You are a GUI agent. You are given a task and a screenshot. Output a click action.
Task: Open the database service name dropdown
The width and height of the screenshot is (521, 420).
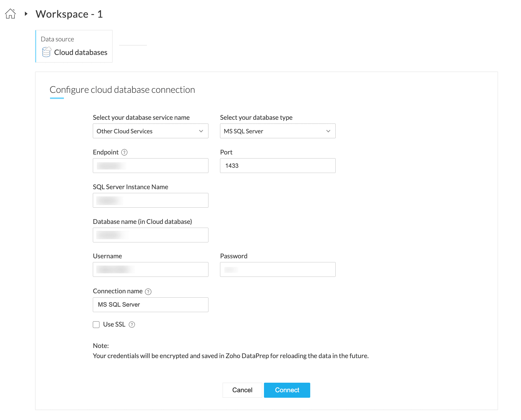coord(150,131)
